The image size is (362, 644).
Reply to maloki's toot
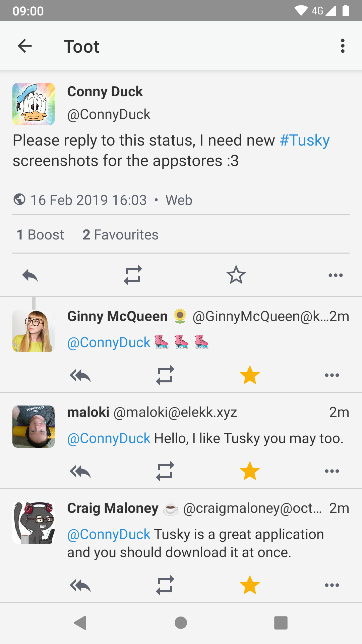80,471
